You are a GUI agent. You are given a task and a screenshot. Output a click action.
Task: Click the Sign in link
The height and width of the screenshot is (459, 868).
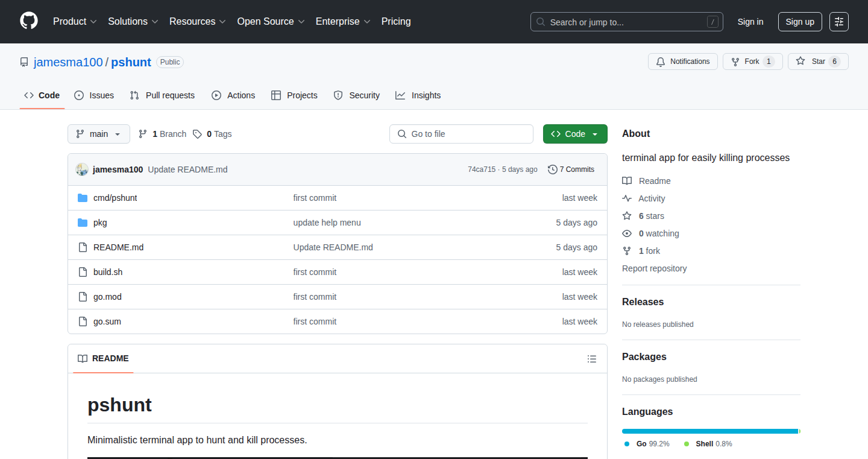[750, 22]
